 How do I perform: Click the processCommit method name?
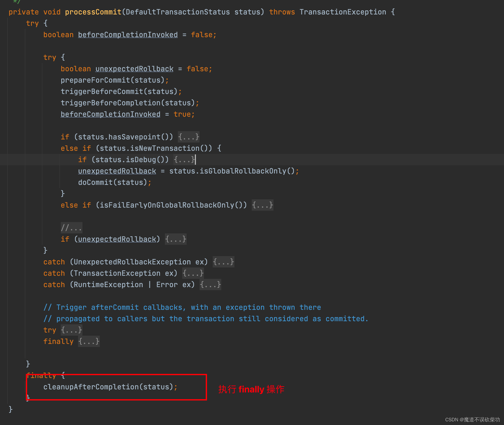93,12
